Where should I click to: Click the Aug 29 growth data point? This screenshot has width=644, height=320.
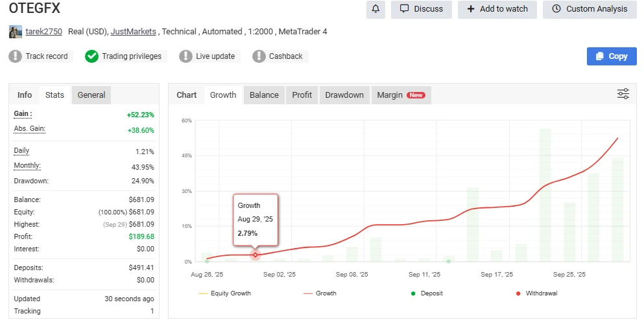point(256,255)
